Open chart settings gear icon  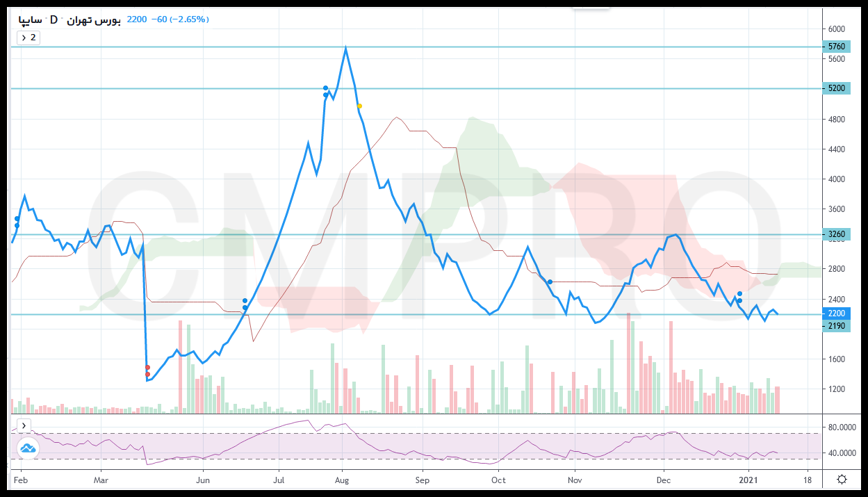(842, 479)
